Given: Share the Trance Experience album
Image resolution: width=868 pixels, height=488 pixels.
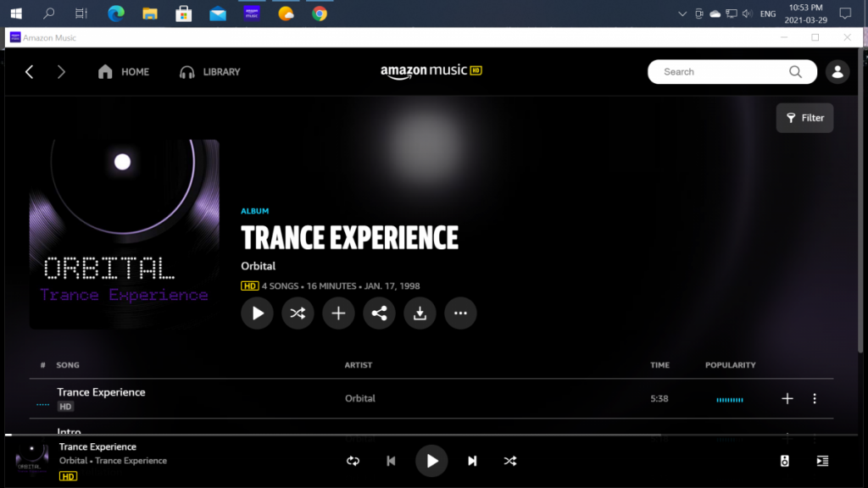Looking at the screenshot, I should (x=379, y=313).
